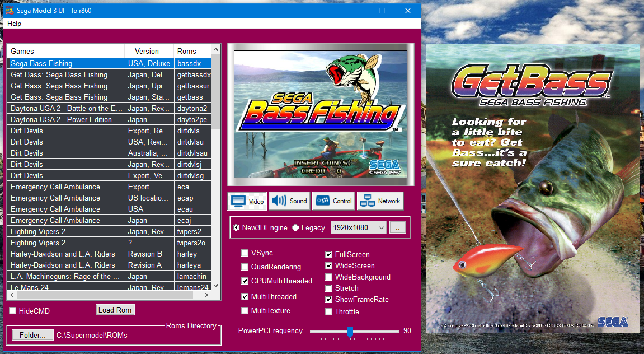Click the Sega Bass Fishing title screen preview
This screenshot has height=354, width=644.
[321, 114]
